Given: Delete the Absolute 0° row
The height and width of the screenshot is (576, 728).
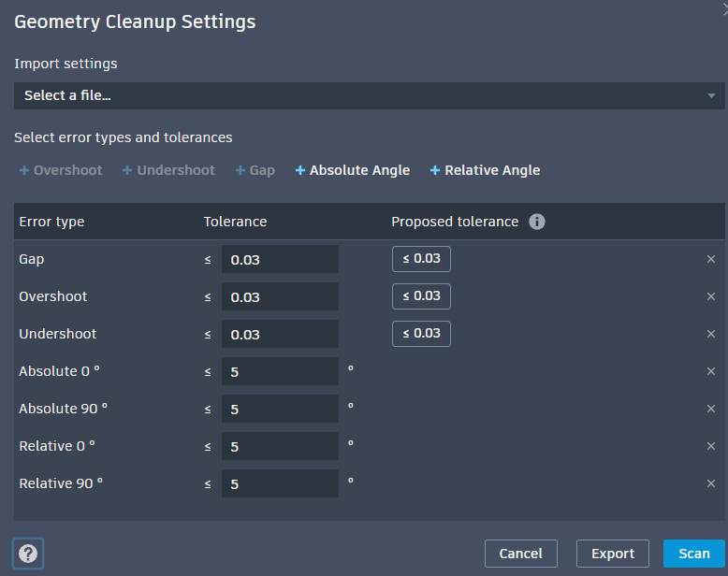Looking at the screenshot, I should click(711, 371).
